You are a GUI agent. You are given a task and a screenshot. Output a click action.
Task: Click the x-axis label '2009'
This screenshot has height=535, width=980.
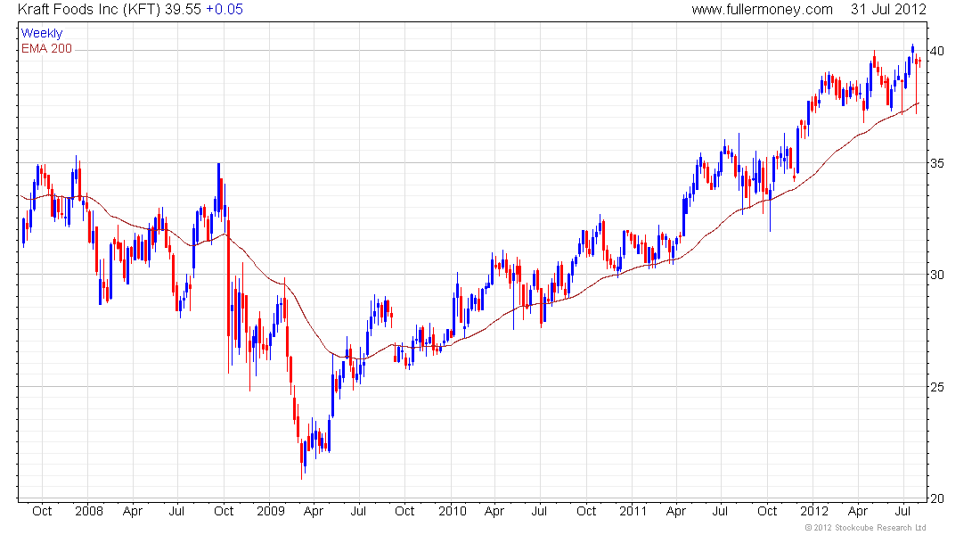pyautogui.click(x=271, y=511)
